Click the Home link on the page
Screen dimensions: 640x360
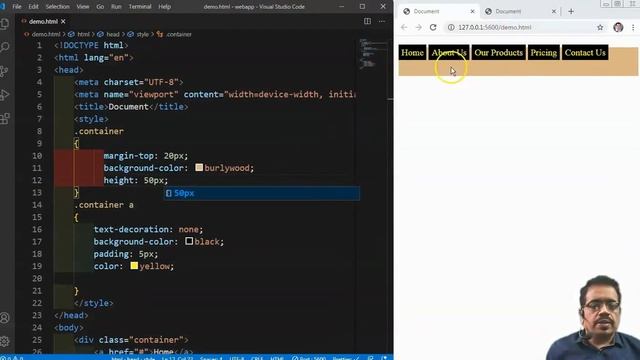pos(412,53)
